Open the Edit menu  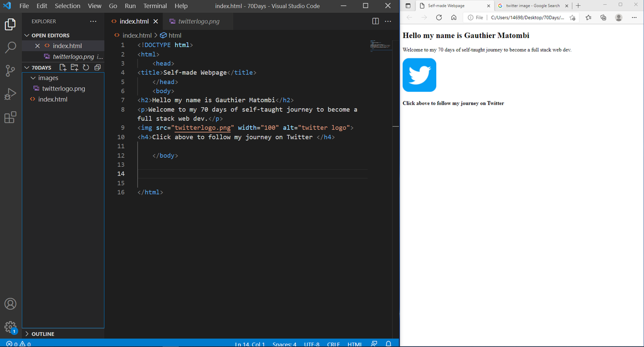42,6
